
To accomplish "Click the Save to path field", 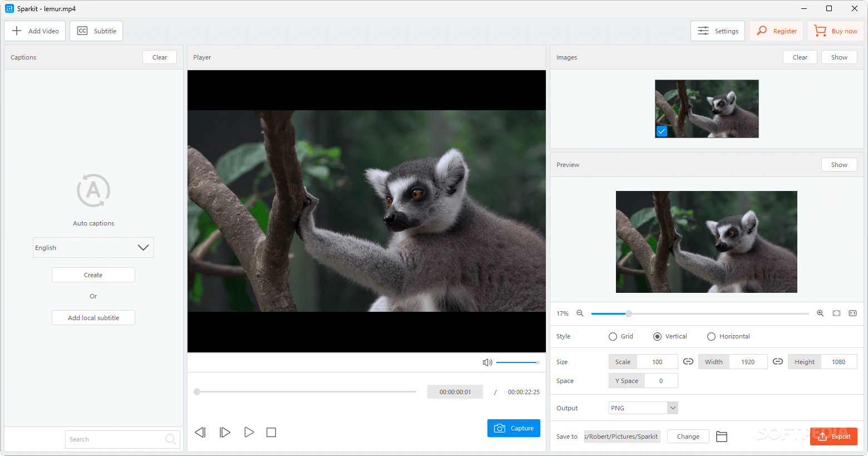I will [x=622, y=437].
